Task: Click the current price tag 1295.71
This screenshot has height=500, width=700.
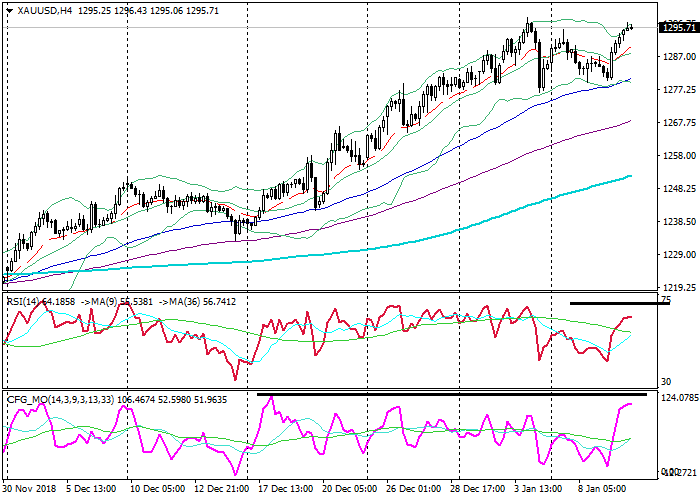Action: click(678, 28)
